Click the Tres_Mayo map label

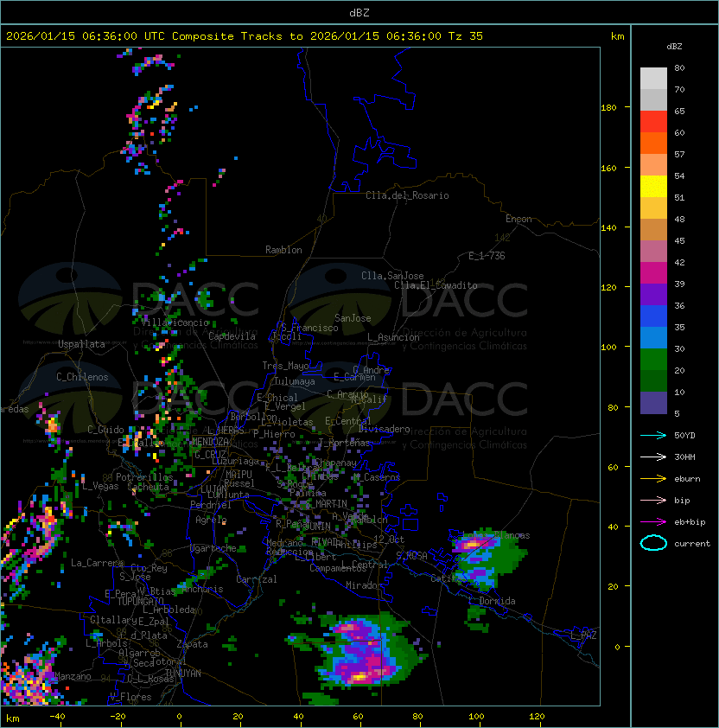click(285, 366)
